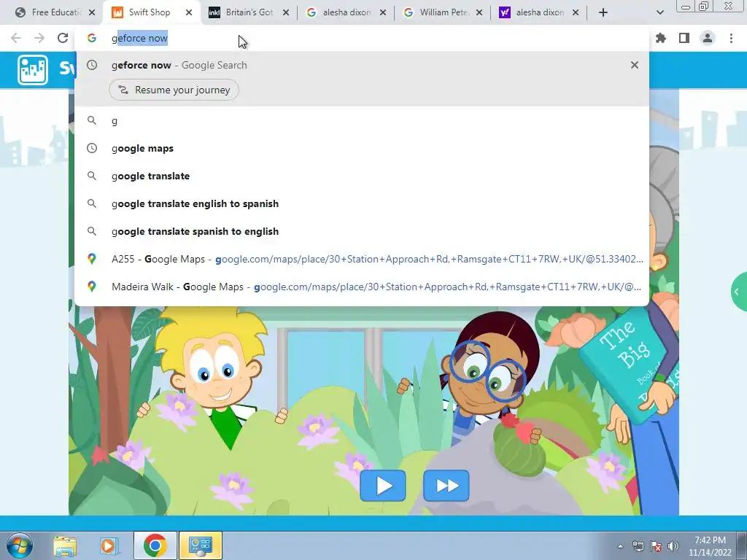Open the Madeira Walk Google Maps suggestion

(x=362, y=287)
